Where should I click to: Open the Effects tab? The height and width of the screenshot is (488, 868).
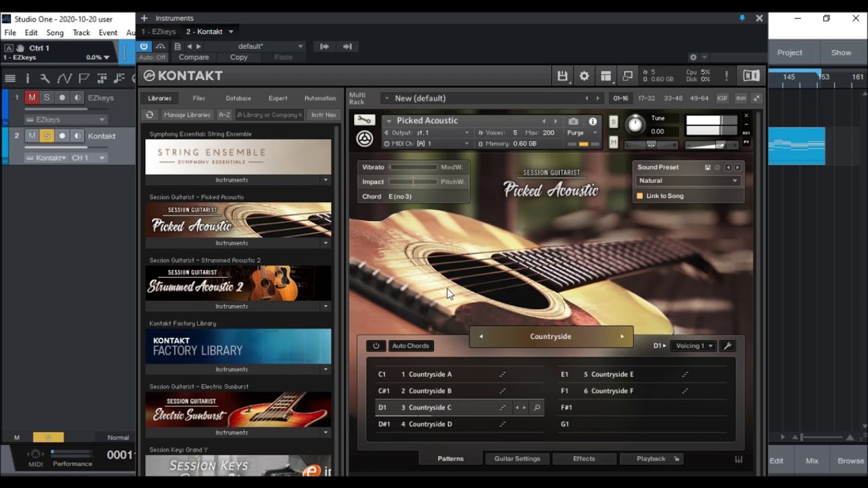pyautogui.click(x=584, y=459)
